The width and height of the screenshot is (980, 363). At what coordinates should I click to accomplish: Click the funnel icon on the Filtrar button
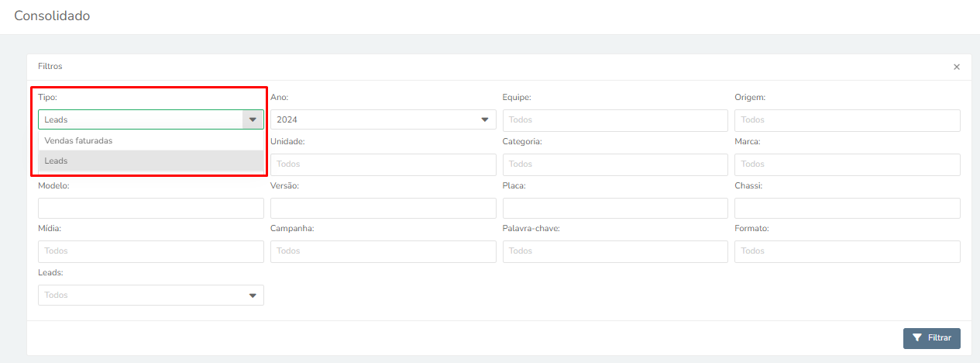coord(917,338)
